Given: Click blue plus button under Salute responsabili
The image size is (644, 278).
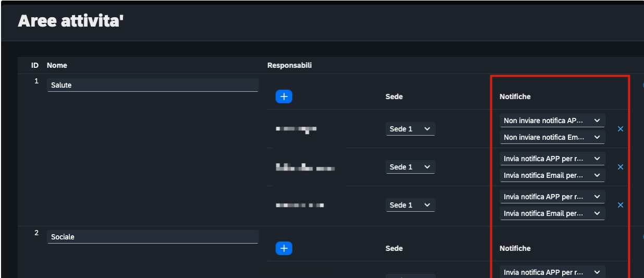Looking at the screenshot, I should [x=284, y=96].
